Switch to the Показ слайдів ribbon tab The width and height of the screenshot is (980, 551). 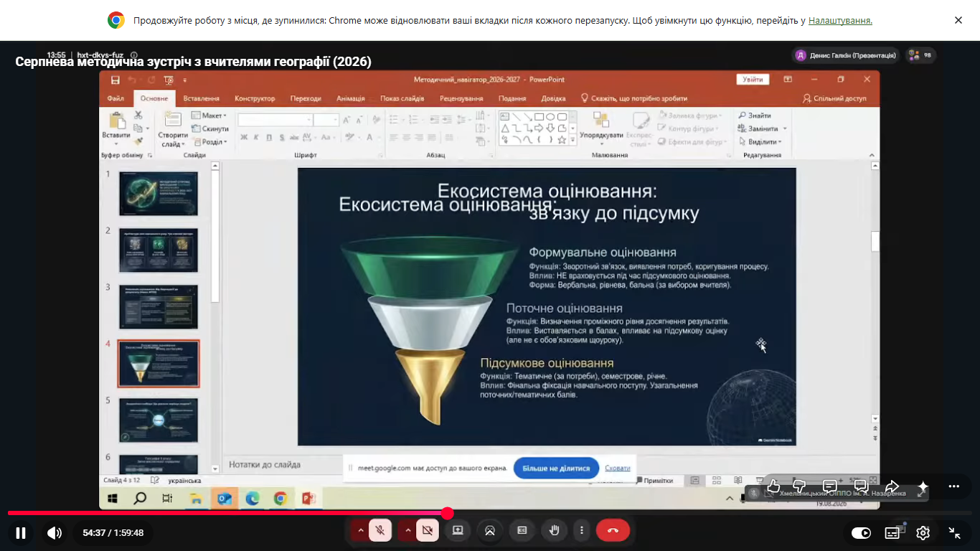point(402,98)
